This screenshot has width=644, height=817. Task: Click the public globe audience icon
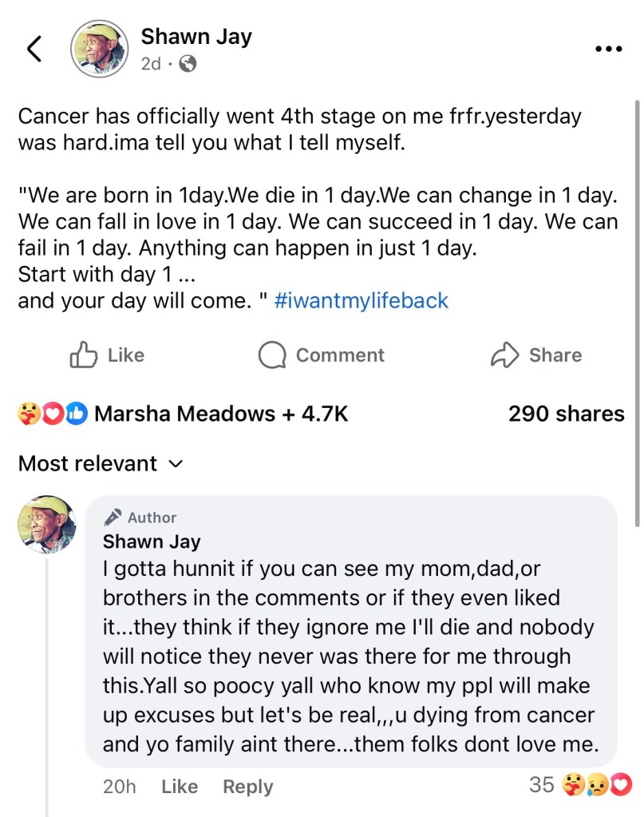188,64
